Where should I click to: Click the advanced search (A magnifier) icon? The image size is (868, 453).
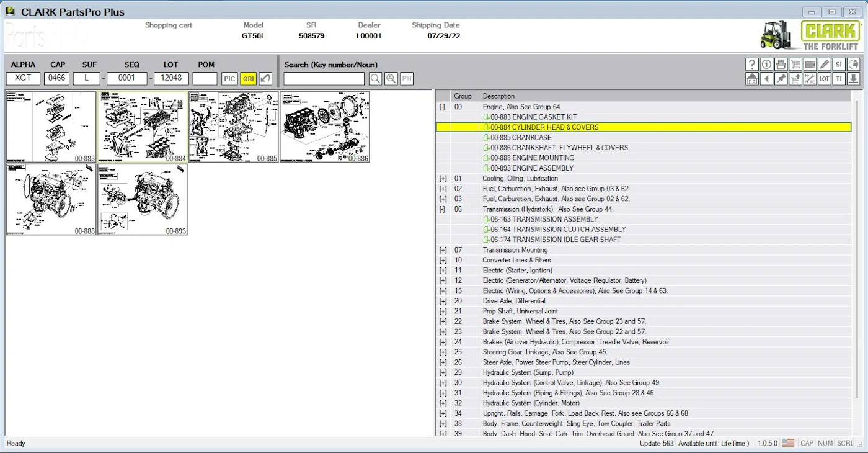[x=391, y=79]
